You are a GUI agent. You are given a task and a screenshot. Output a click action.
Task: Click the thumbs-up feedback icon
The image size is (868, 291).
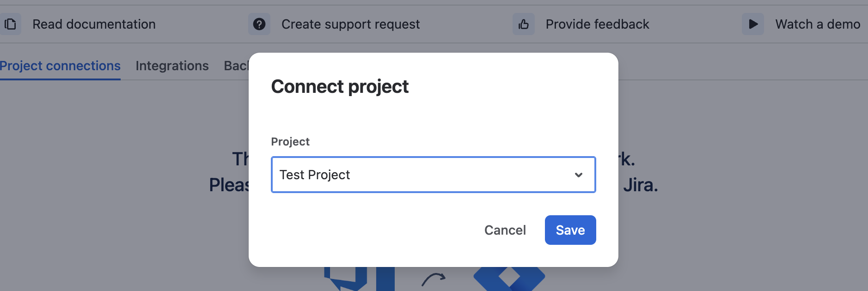point(524,24)
